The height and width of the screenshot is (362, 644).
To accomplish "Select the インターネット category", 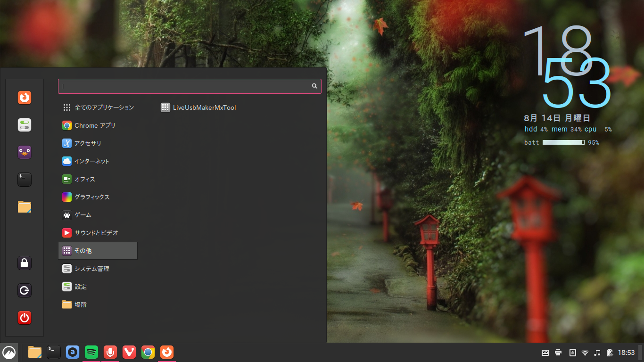I will coord(98,161).
